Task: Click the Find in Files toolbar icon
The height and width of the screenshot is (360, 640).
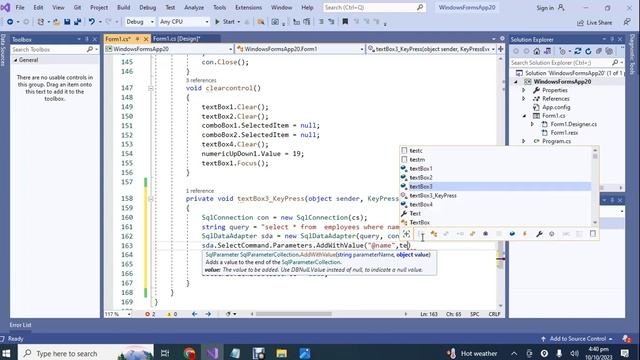Action: (260, 22)
